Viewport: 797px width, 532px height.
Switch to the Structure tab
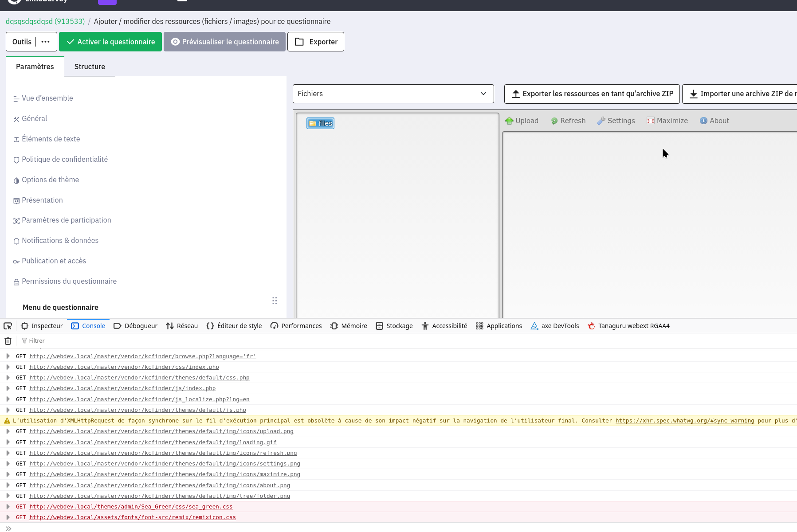(90, 66)
